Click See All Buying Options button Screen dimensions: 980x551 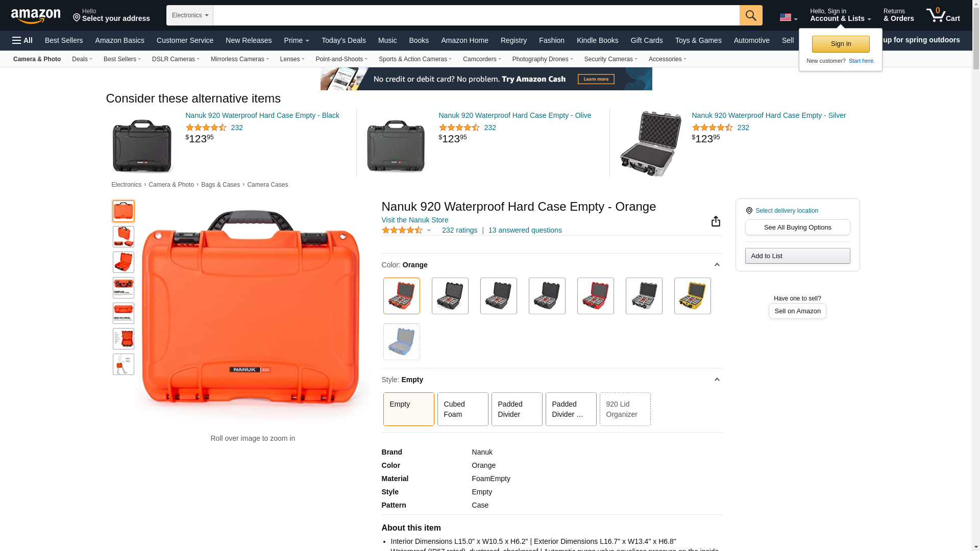(797, 228)
